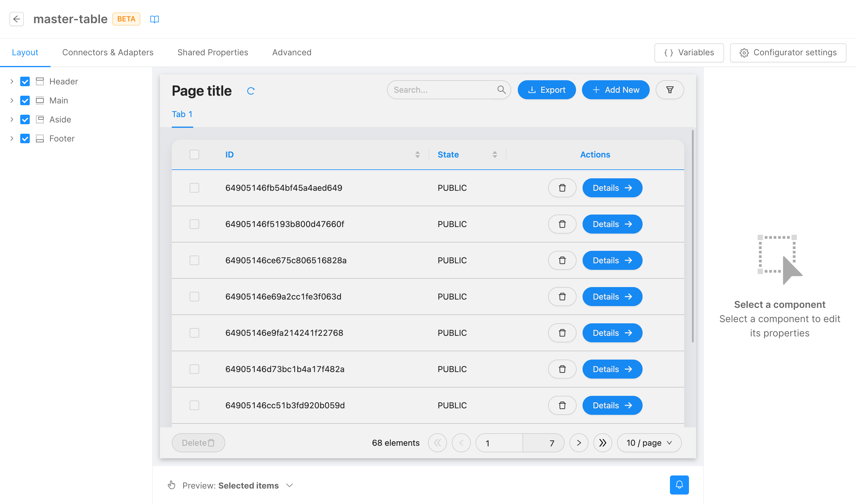Open Configurator settings
The height and width of the screenshot is (504, 856).
tap(788, 53)
